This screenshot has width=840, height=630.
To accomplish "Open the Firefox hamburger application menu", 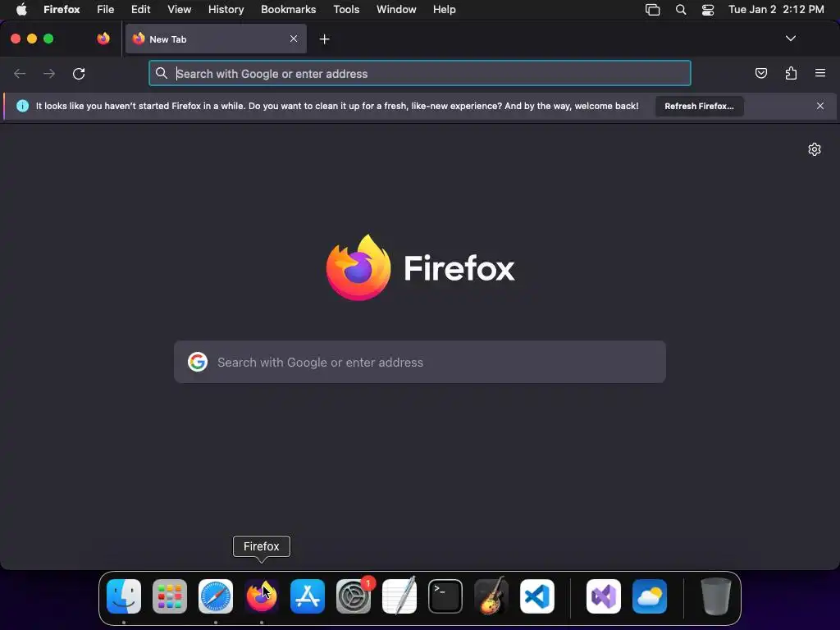I will click(820, 73).
